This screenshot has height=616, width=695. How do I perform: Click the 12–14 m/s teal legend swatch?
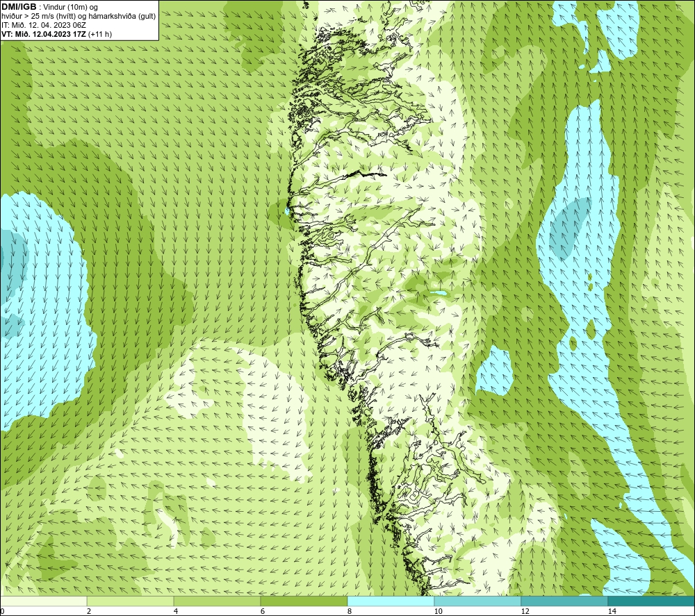coord(564,601)
